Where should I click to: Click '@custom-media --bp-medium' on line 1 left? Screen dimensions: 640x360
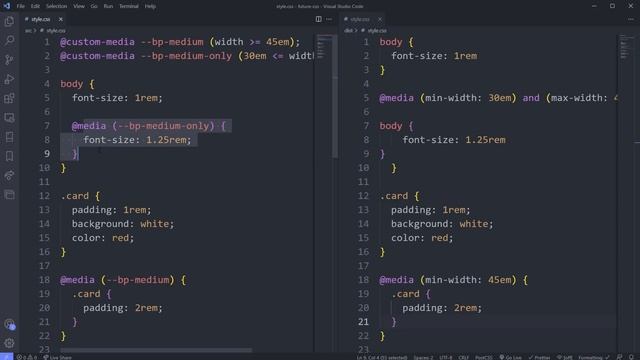pos(131,42)
